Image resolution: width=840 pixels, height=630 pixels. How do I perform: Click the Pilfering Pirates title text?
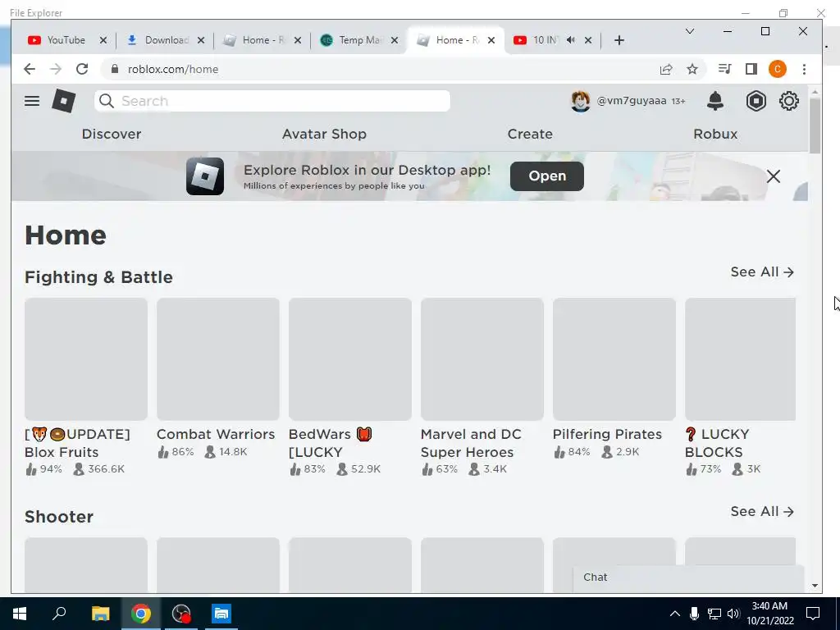click(607, 435)
